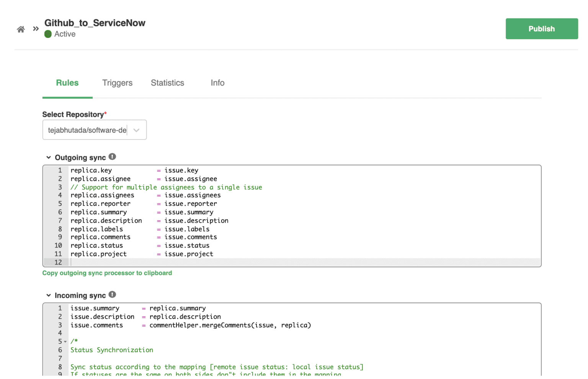The image size is (588, 379).
Task: Click the repository name text field
Action: [88, 130]
